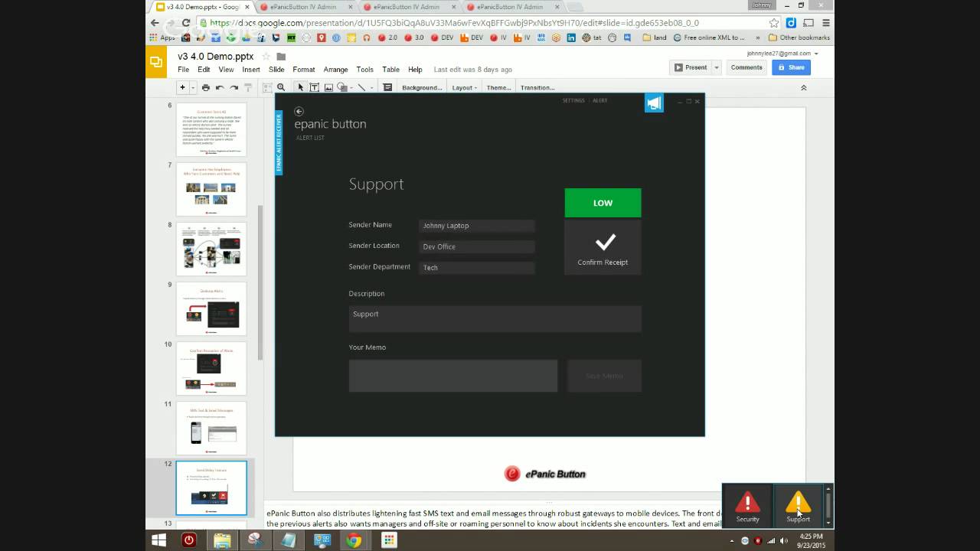Click the green LOW priority button
This screenshot has height=551, width=980.
603,203
